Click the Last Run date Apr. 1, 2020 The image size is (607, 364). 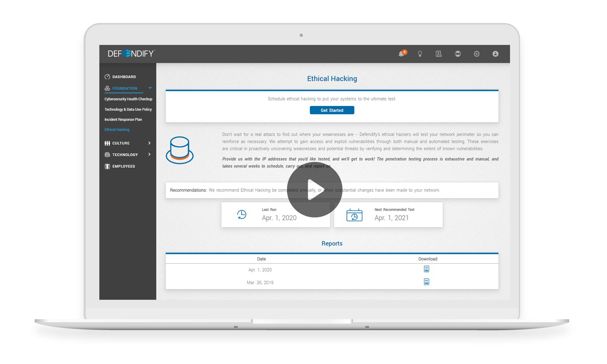(x=279, y=218)
